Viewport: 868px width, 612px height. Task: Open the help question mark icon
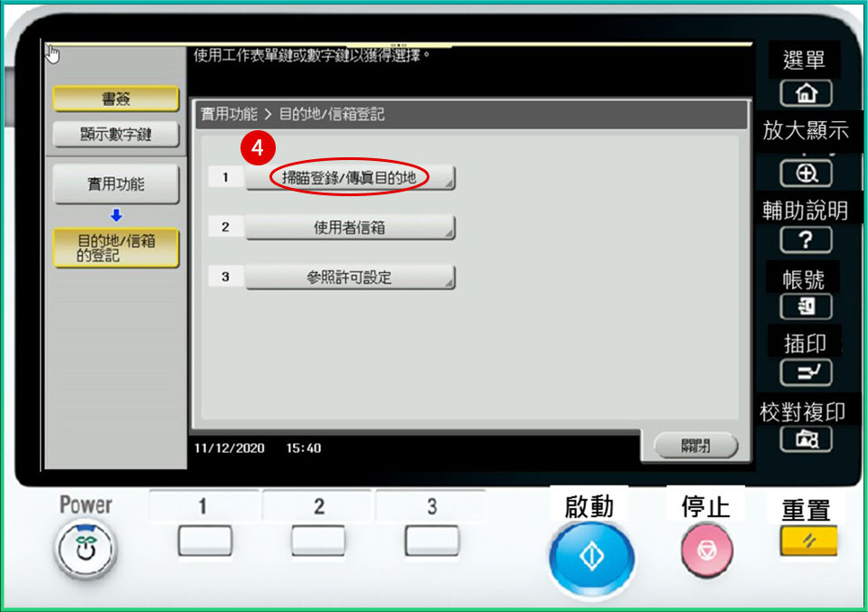[805, 240]
